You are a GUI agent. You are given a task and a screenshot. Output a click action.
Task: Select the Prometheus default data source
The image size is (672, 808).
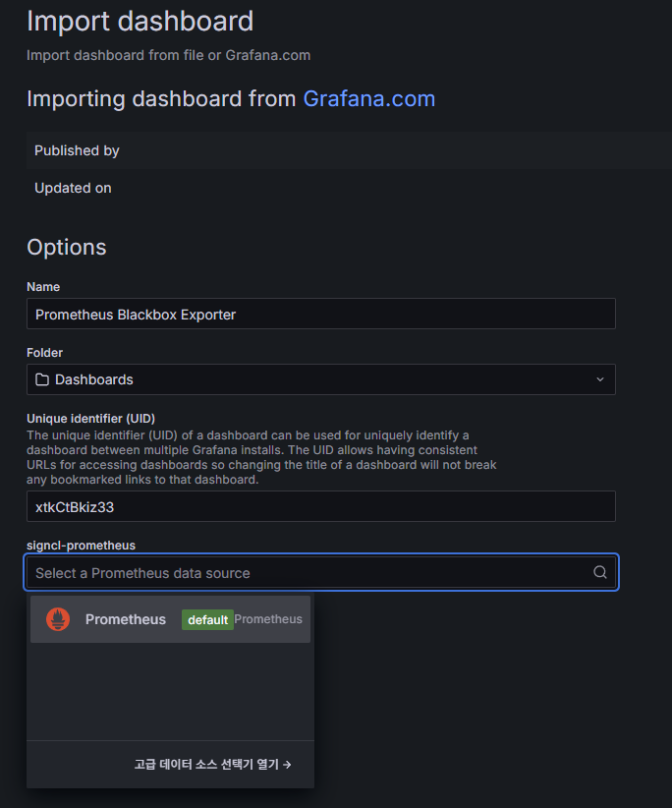click(x=170, y=619)
